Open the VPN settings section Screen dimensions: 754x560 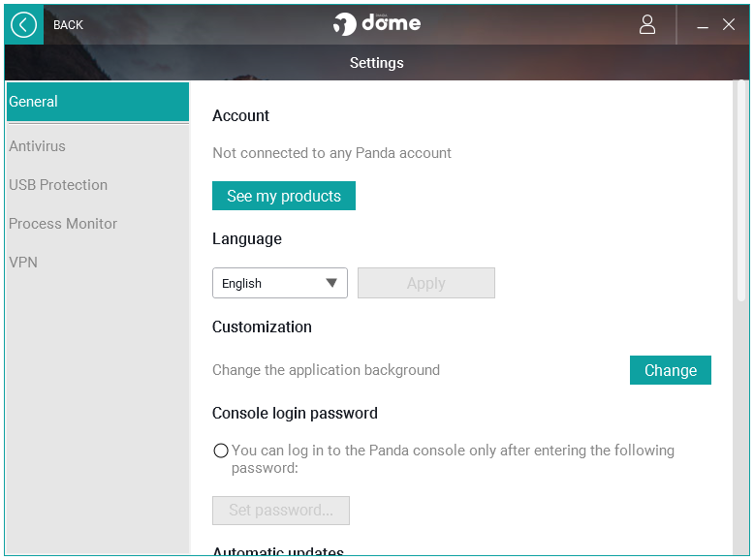pyautogui.click(x=23, y=263)
